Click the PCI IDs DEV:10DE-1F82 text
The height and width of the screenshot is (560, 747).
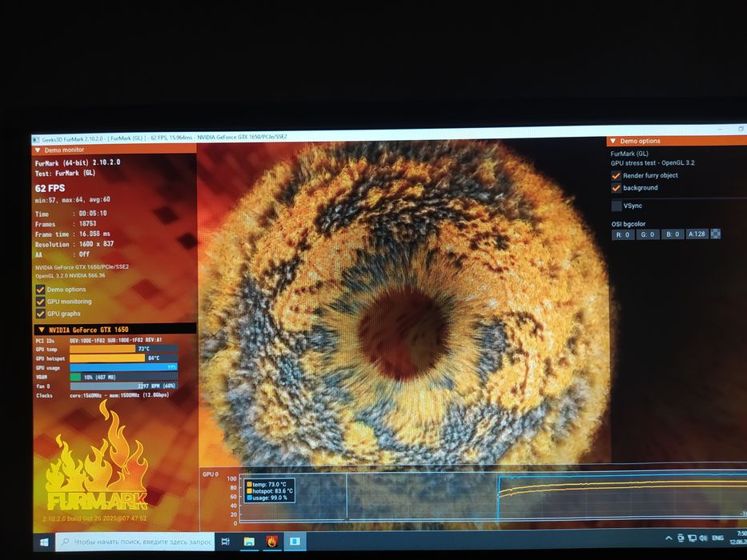116,341
